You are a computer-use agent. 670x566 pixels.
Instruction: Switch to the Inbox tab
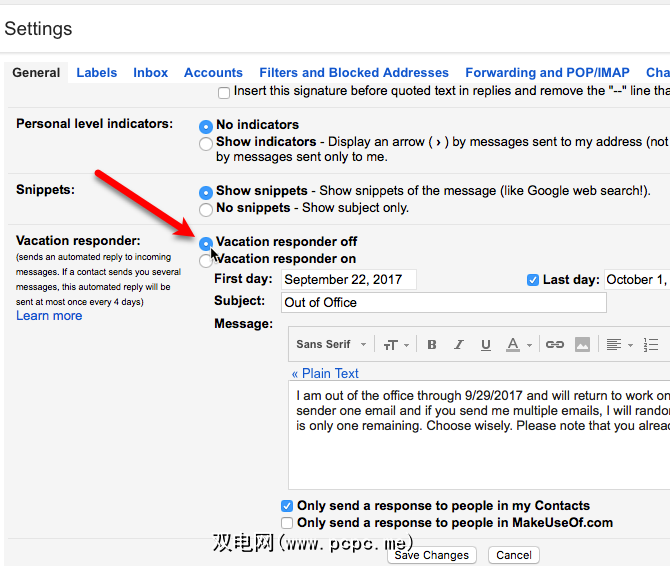point(150,73)
